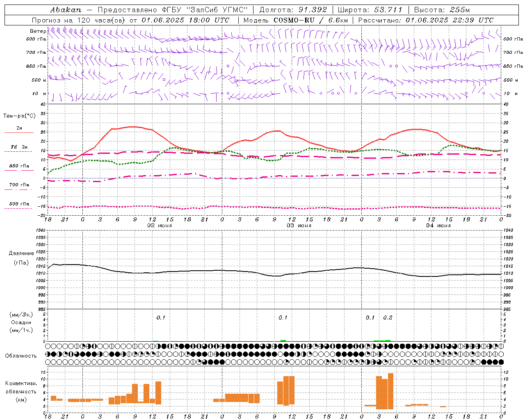
Task: Click the Рассчитано: 01.06.2025 22:39 UTC text
Action: click(x=426, y=20)
